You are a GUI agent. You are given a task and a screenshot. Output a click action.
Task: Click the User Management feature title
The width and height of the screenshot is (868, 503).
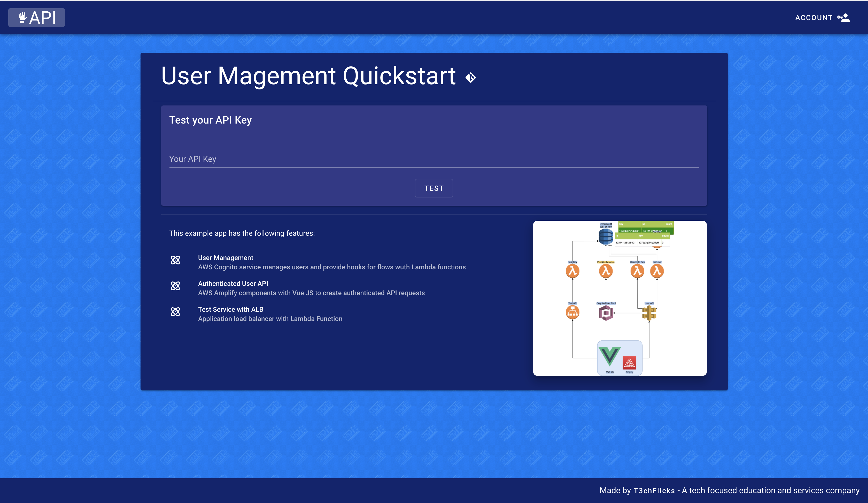[x=226, y=258]
